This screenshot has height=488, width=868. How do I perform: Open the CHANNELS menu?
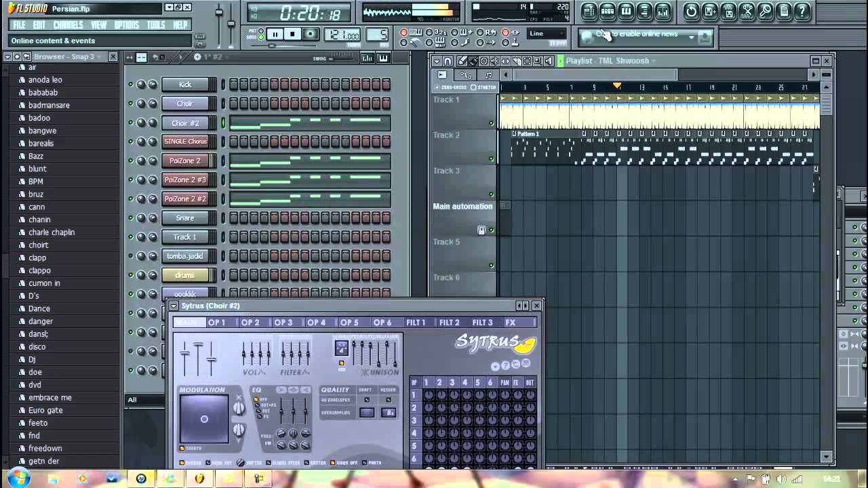(x=68, y=25)
